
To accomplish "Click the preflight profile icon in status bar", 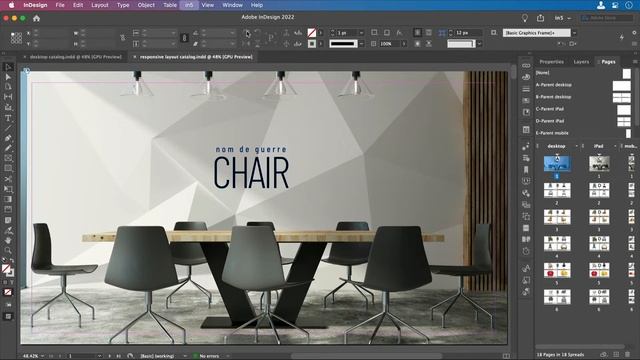I will (130, 356).
